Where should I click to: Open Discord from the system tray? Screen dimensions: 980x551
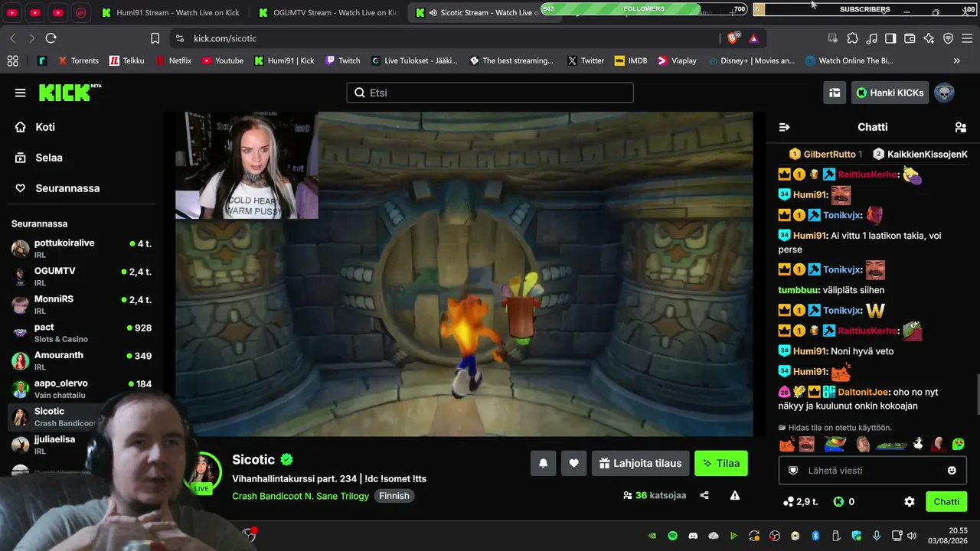point(693,536)
